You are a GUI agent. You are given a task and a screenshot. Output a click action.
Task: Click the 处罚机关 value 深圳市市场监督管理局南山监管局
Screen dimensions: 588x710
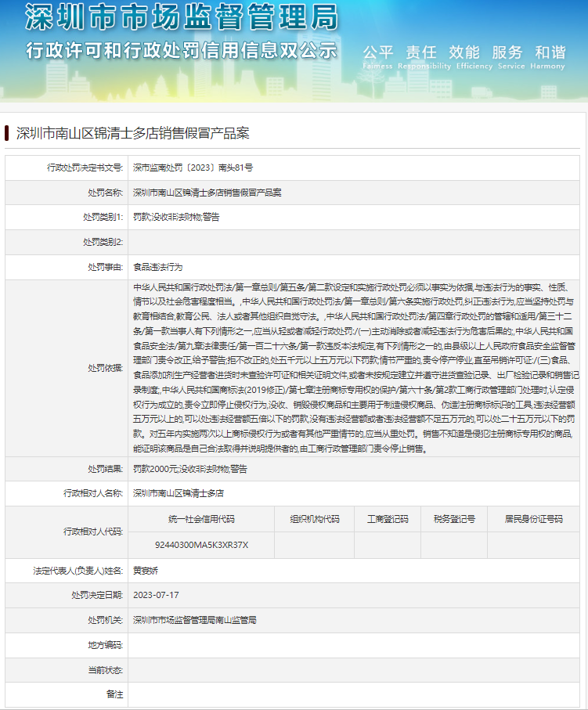(x=194, y=620)
